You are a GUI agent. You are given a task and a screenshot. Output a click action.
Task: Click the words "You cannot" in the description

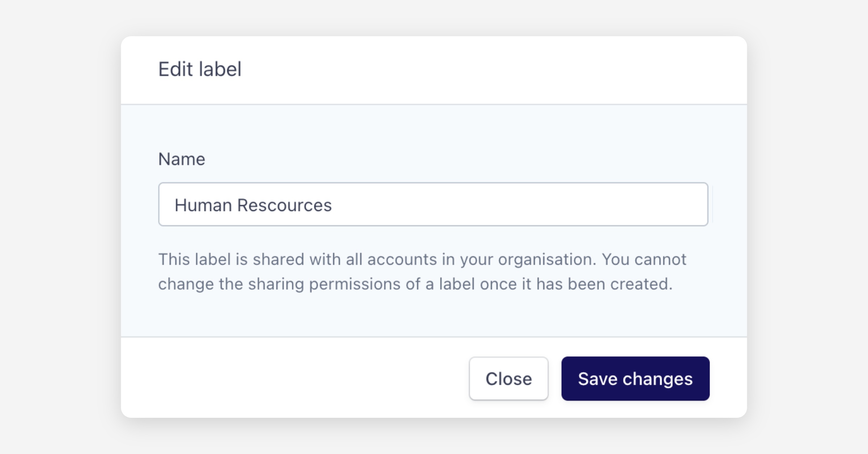click(644, 260)
